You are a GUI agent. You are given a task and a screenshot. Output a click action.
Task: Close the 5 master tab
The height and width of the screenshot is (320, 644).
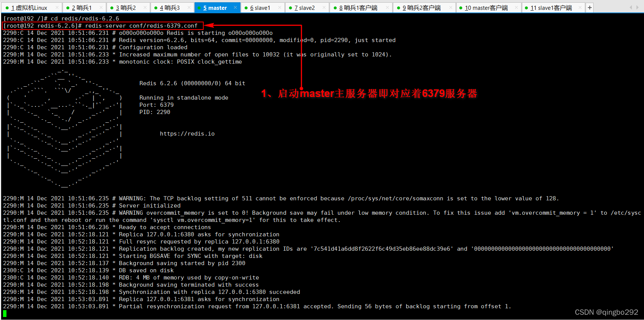(x=235, y=7)
